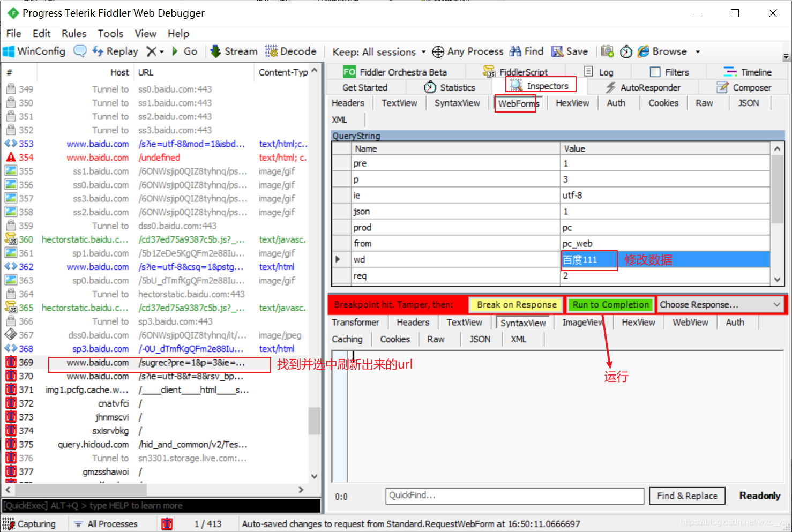Click the icon of session 367
This screenshot has width=792, height=532.
[x=11, y=335]
